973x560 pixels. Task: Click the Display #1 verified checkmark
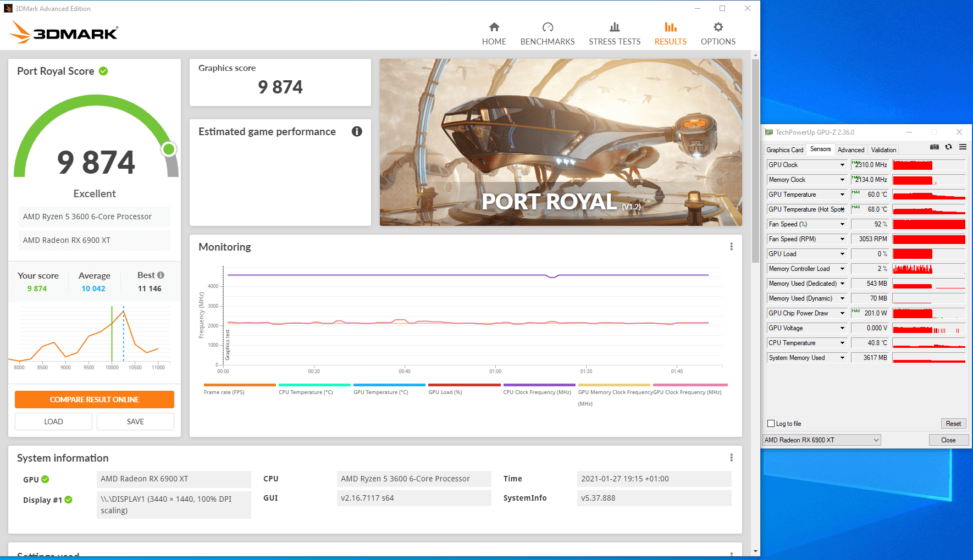[69, 500]
